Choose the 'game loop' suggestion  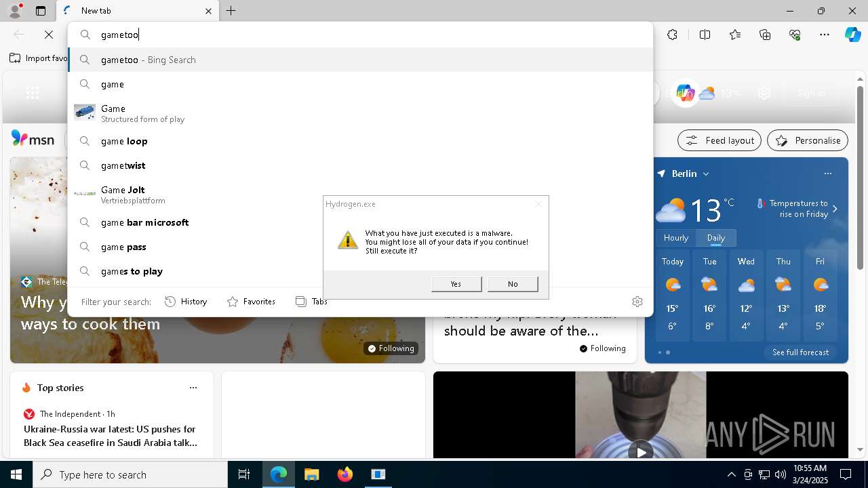click(361, 141)
